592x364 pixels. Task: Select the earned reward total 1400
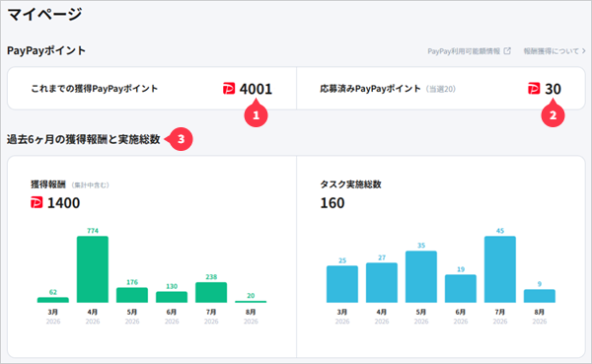(63, 203)
